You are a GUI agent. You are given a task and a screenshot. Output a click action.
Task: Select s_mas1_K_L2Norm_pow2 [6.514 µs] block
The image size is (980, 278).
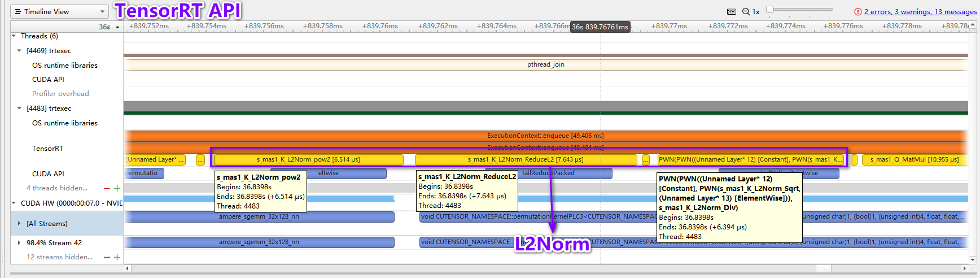coord(308,160)
